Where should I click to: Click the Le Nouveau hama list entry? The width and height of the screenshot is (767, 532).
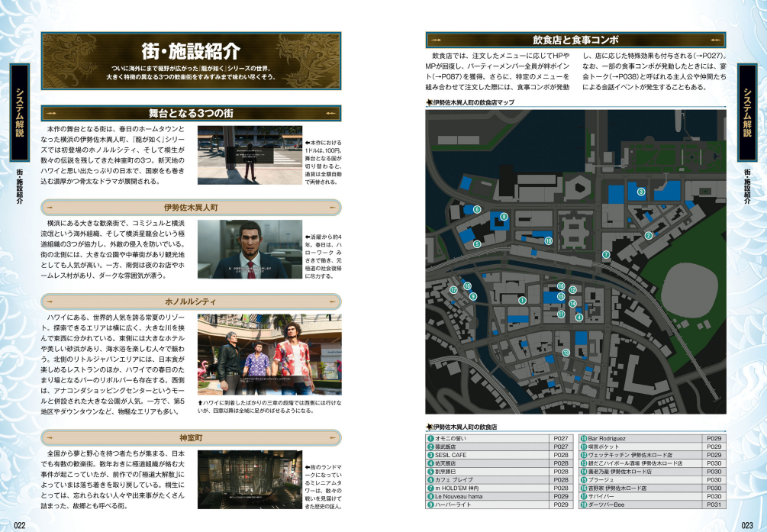(498, 496)
